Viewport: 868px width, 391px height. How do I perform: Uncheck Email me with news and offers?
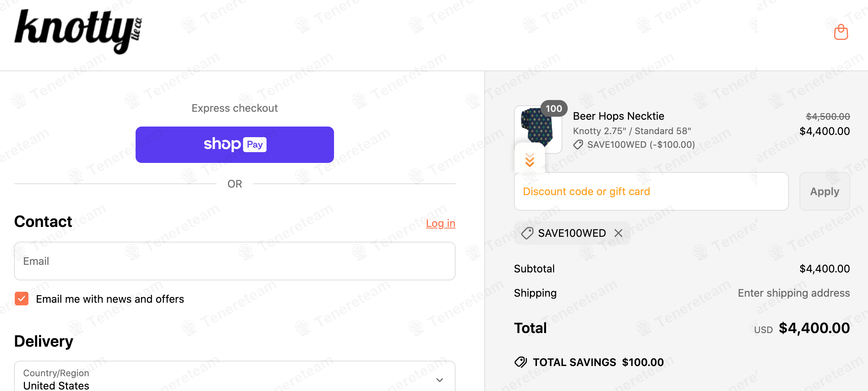pyautogui.click(x=22, y=299)
